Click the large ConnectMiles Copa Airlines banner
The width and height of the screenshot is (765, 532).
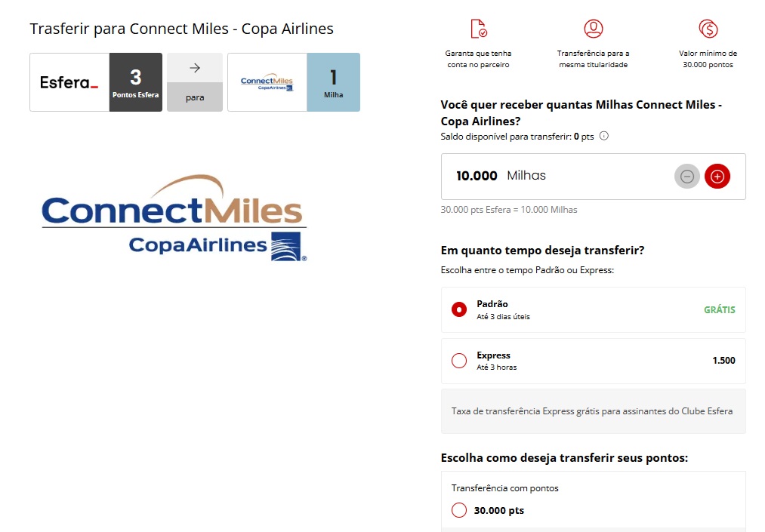[174, 219]
